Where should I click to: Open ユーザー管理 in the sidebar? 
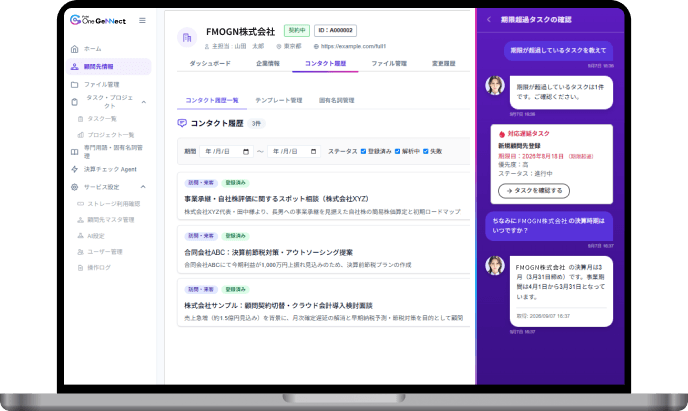coord(105,252)
